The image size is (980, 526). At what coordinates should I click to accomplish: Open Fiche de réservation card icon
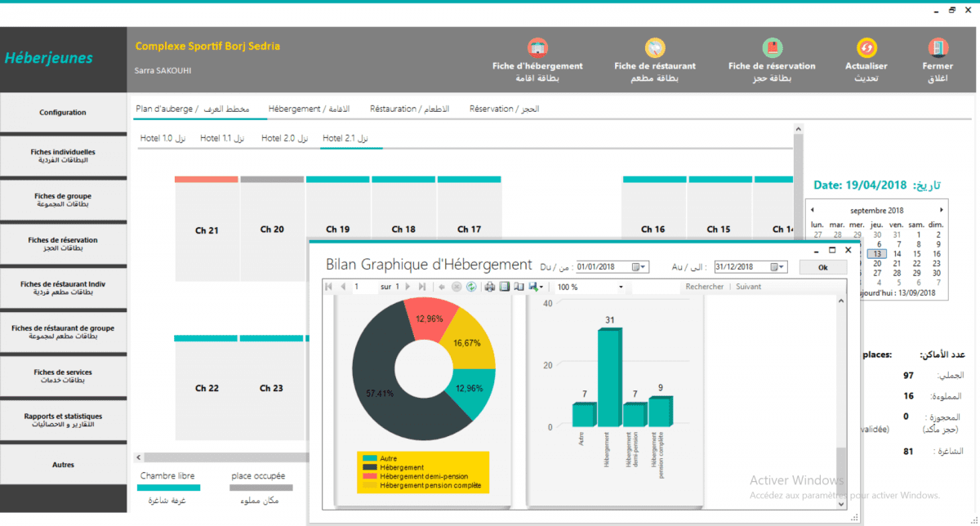click(x=772, y=47)
